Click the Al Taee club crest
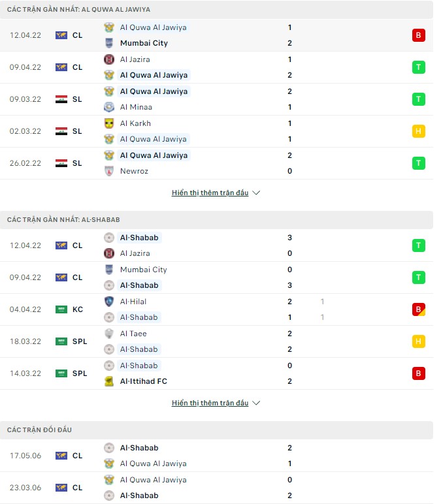The image size is (441, 504). [x=109, y=334]
